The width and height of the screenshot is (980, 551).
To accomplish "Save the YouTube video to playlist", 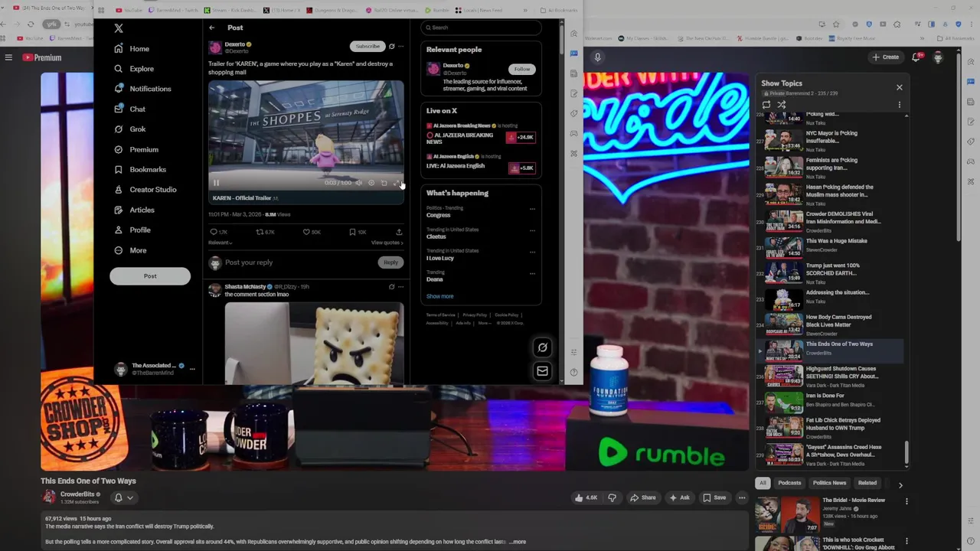I will pos(714,497).
